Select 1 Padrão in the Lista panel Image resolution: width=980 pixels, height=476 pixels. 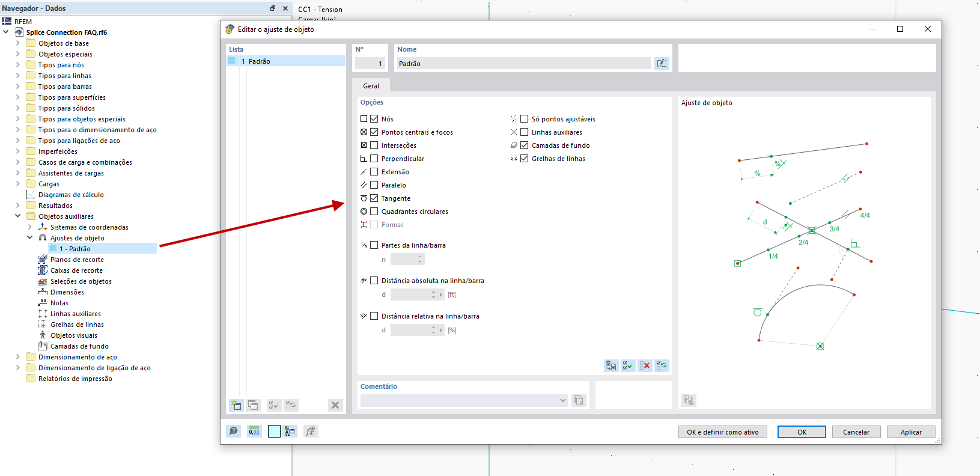pyautogui.click(x=286, y=61)
